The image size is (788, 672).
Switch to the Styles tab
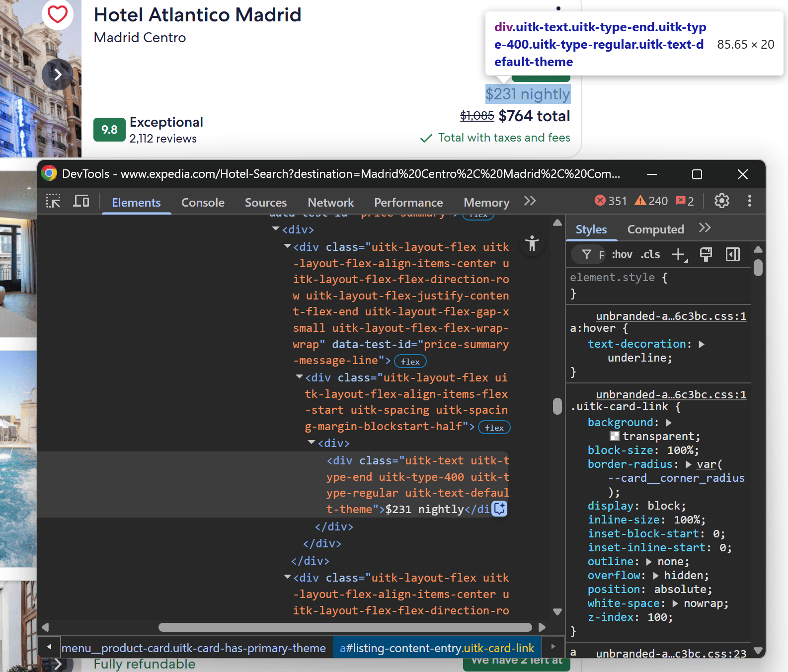coord(591,229)
